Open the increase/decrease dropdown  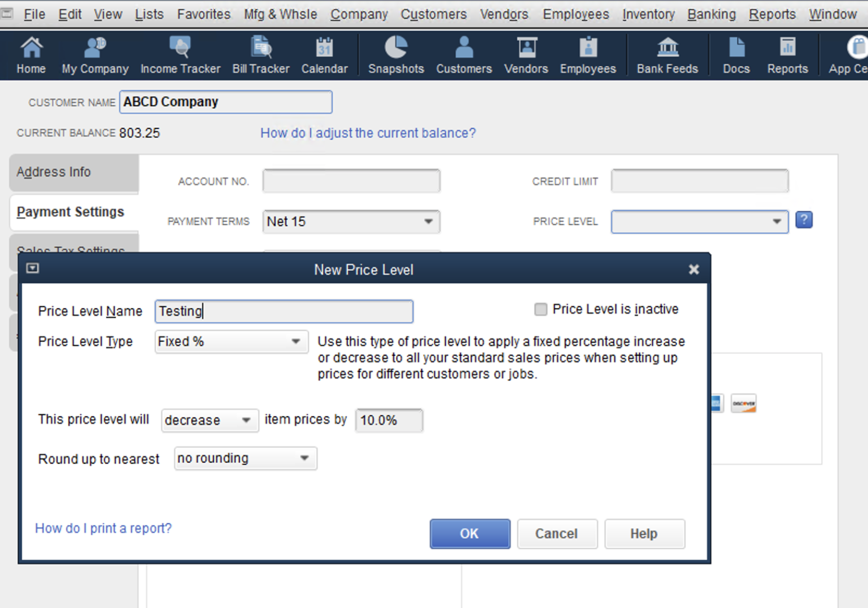pos(246,420)
